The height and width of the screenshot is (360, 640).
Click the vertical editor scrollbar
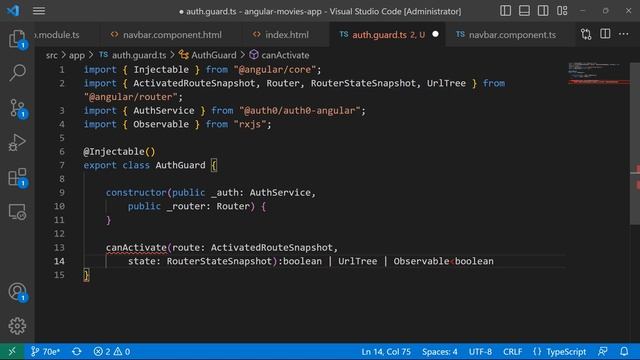(635, 143)
